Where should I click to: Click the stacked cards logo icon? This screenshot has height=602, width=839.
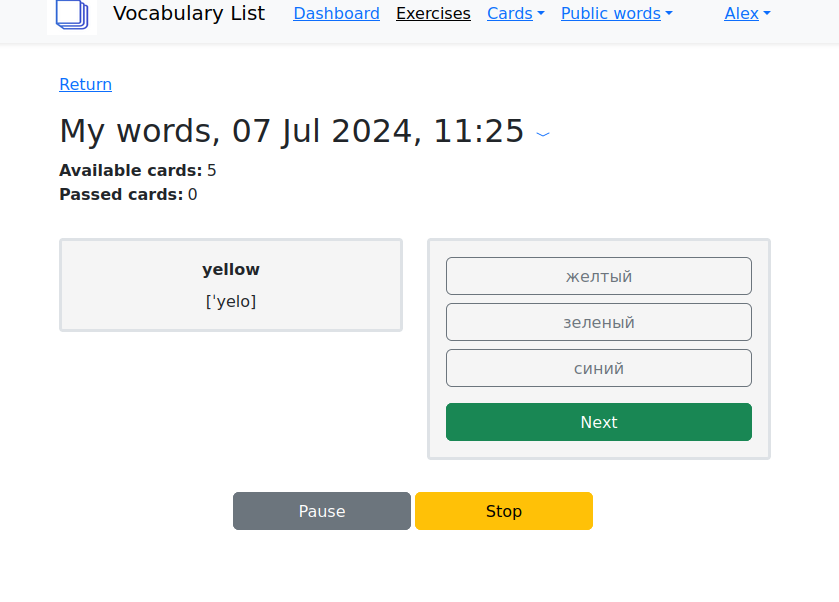coord(72,15)
